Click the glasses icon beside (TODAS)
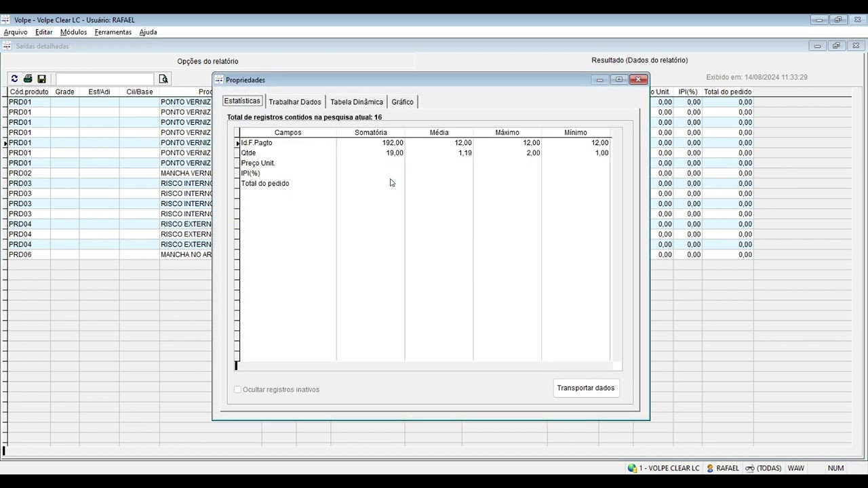868x488 pixels. tap(750, 468)
